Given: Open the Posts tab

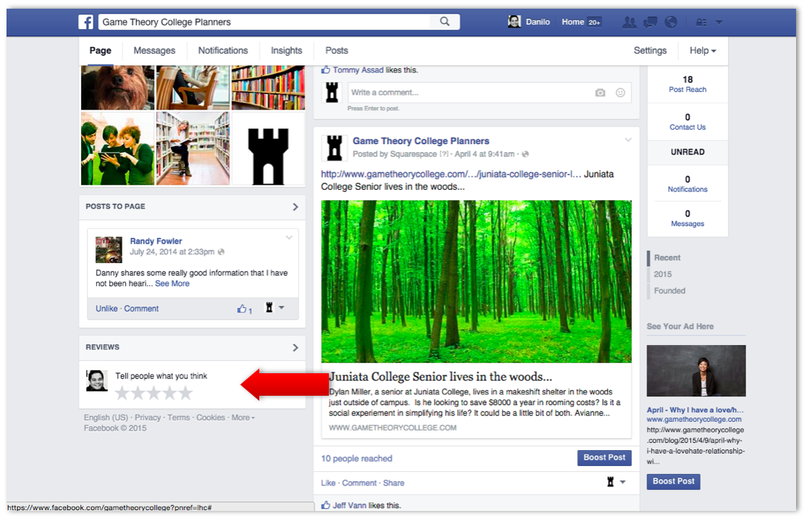Looking at the screenshot, I should pos(337,51).
